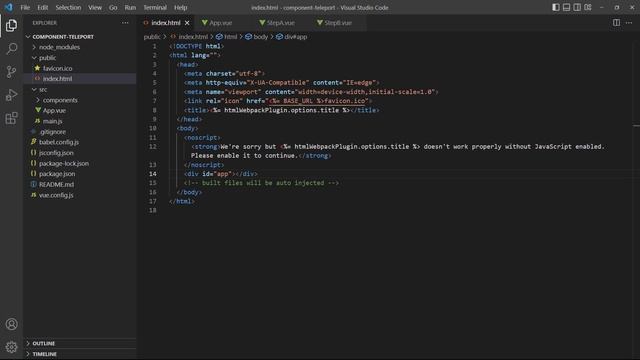Split the editor right

point(616,23)
